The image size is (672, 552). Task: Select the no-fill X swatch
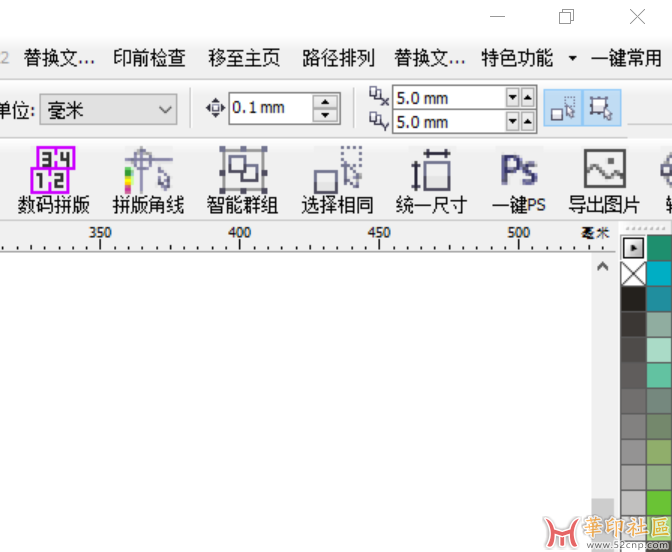click(633, 274)
